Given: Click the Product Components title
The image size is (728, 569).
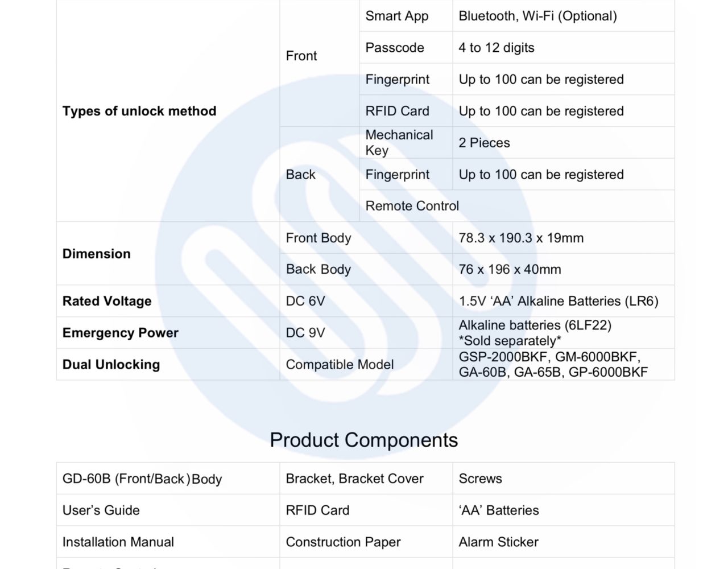Looking at the screenshot, I should 364,440.
